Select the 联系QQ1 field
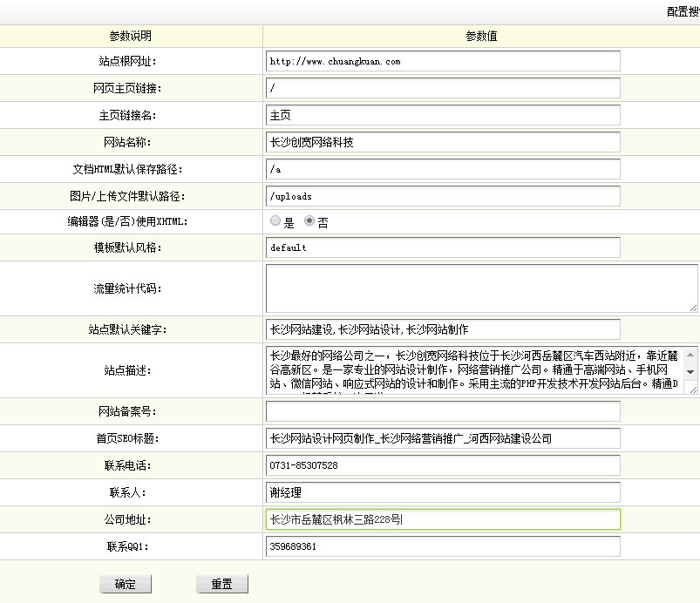Viewport: 700px width, 603px height. click(443, 547)
